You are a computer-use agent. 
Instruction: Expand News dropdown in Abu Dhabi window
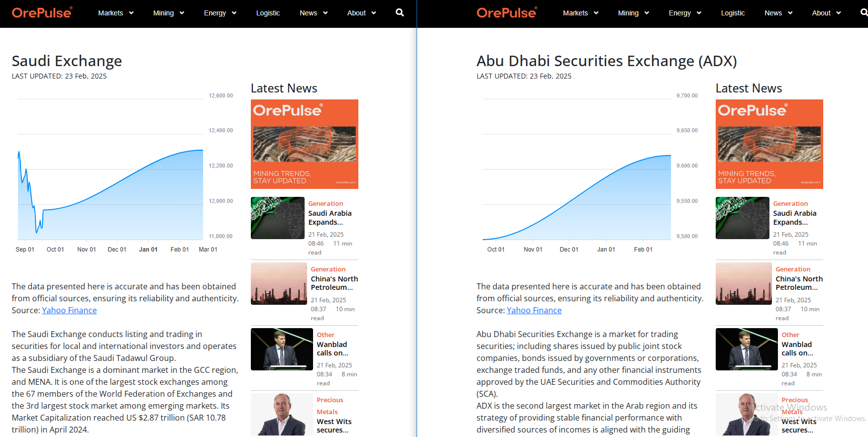tap(778, 13)
